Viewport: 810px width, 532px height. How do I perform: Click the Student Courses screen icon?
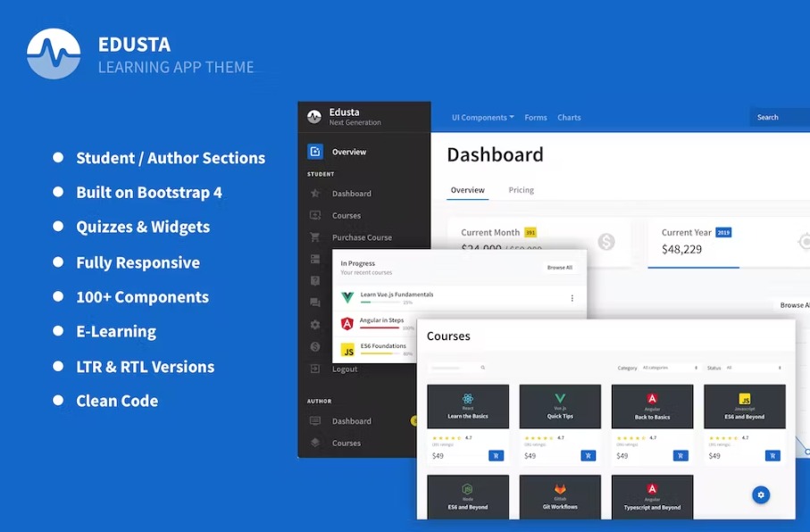(315, 215)
